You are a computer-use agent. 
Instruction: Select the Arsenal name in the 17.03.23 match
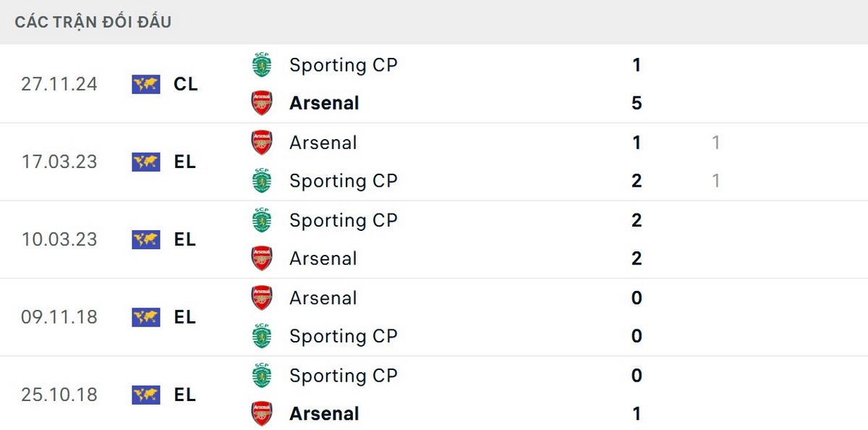pyautogui.click(x=323, y=143)
